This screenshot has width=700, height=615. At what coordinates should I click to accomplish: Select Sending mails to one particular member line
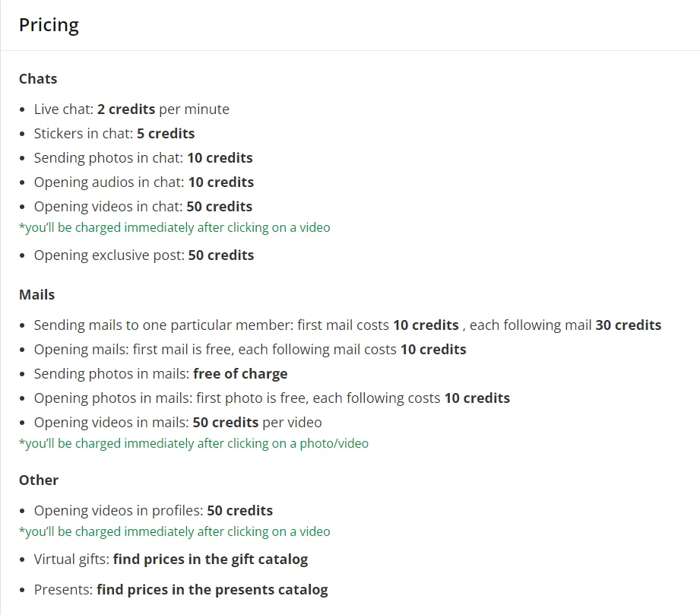(348, 325)
